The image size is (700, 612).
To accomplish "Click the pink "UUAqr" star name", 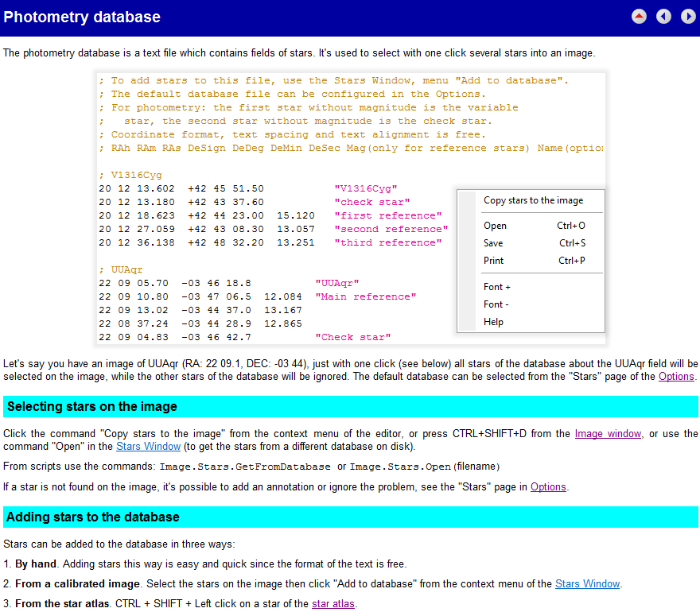I will [x=337, y=283].
